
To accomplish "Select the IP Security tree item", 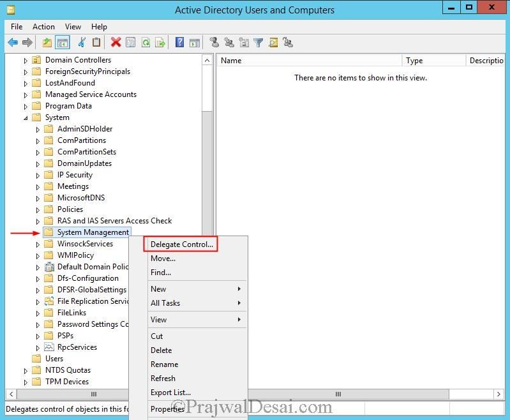I will tap(75, 175).
